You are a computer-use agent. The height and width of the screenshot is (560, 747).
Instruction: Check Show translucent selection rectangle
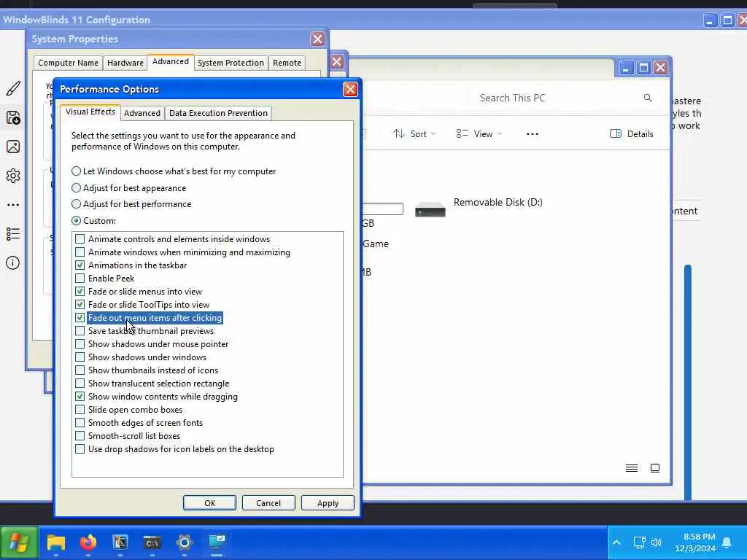(80, 384)
